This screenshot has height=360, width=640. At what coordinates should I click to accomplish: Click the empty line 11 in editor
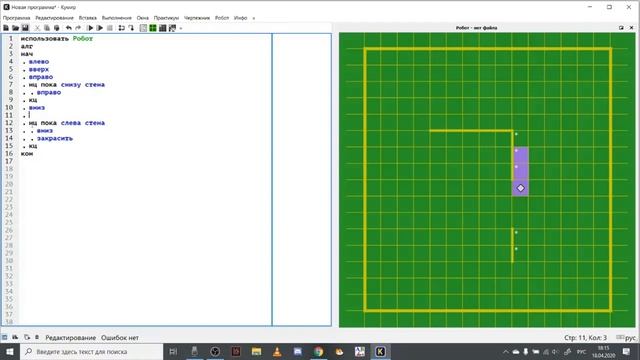coord(147,116)
